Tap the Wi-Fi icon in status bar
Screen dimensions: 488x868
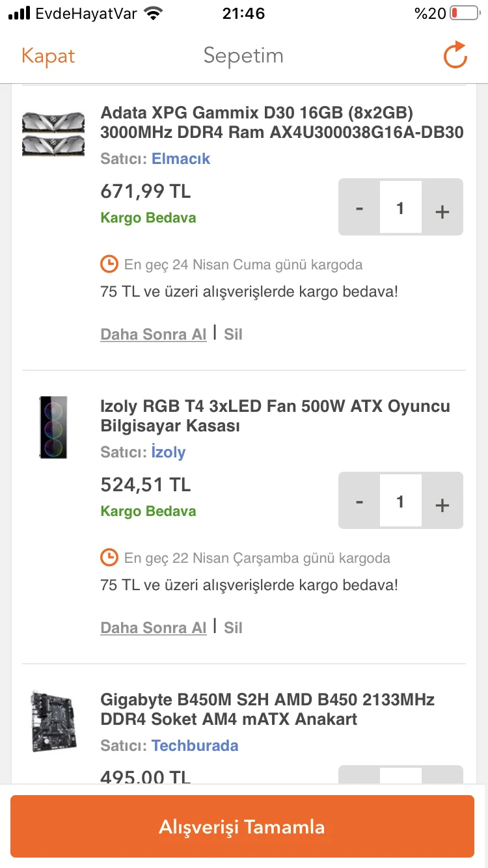tap(154, 14)
